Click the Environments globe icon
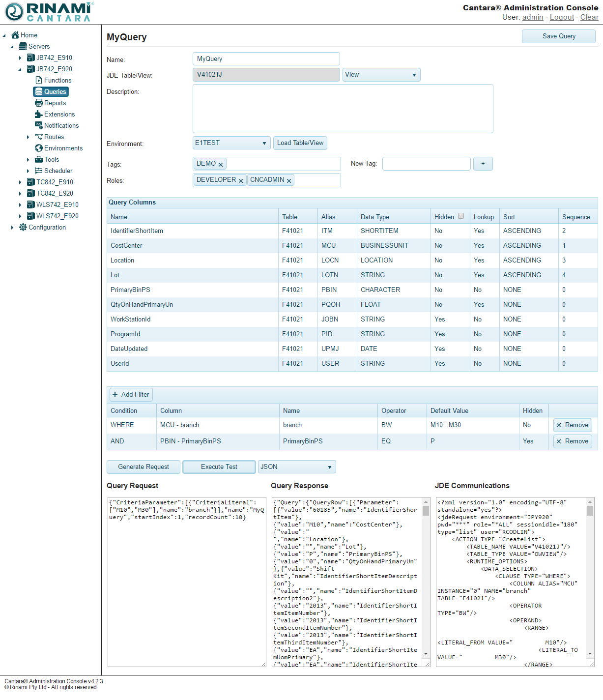603x700 pixels. click(39, 148)
